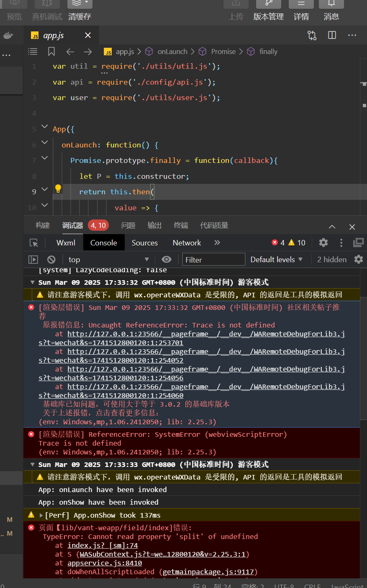Toggle the console sidebar icon
The width and height of the screenshot is (367, 588).
click(33, 260)
